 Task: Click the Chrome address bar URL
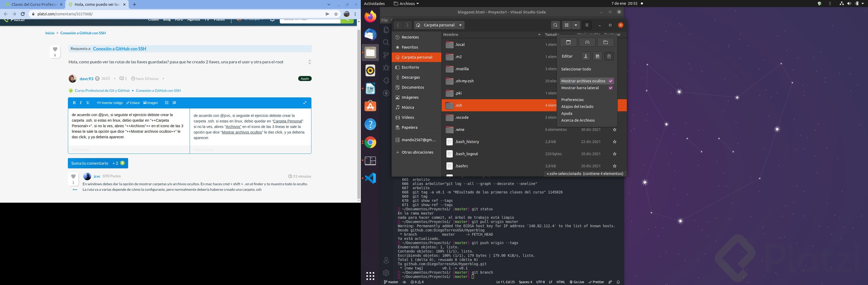[x=65, y=14]
